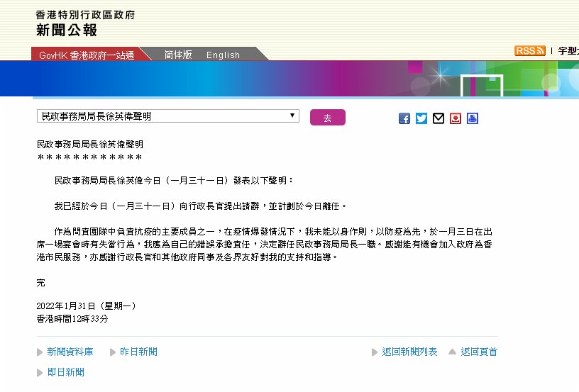579x392 pixels.
Task: Open the orange RSS feed button
Action: tap(529, 51)
